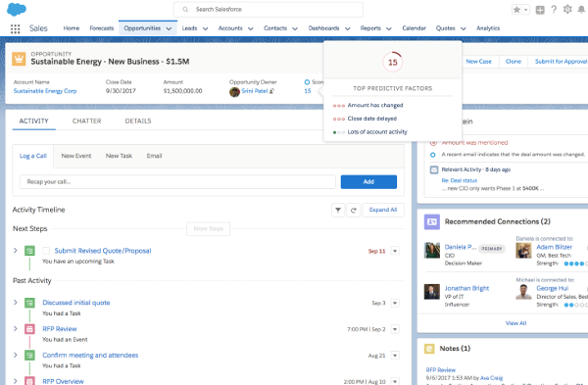Open the Notifications bell icon
Viewport: 588px width, 385px height.
(581, 10)
